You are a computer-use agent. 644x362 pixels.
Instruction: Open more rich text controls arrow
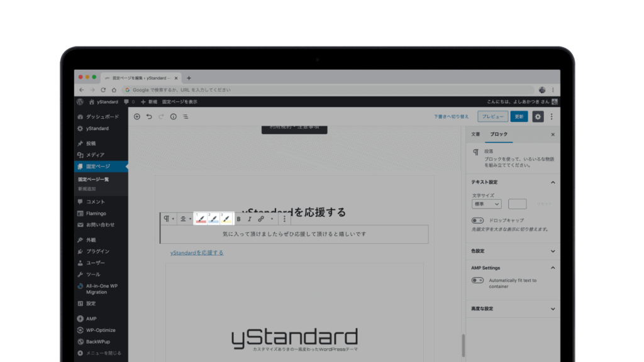coord(272,219)
